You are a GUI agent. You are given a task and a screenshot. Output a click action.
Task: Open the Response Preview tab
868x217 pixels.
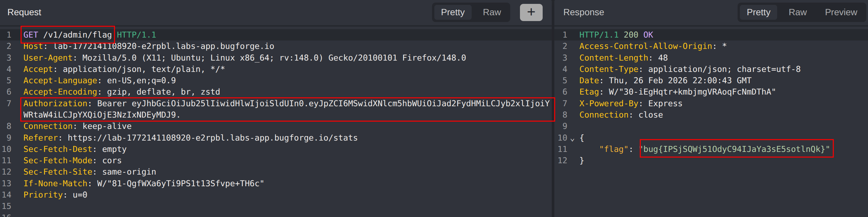[841, 12]
